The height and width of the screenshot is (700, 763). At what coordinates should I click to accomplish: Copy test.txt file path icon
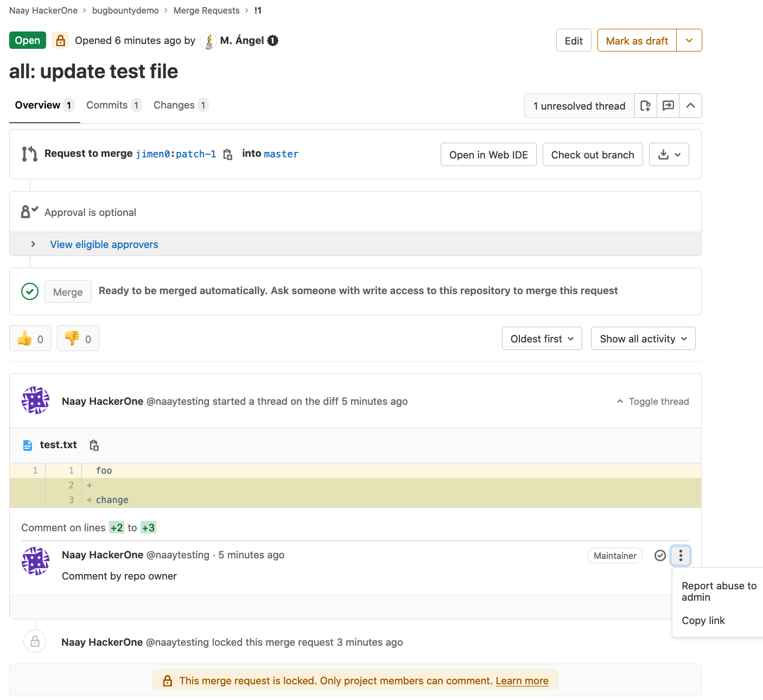point(94,446)
